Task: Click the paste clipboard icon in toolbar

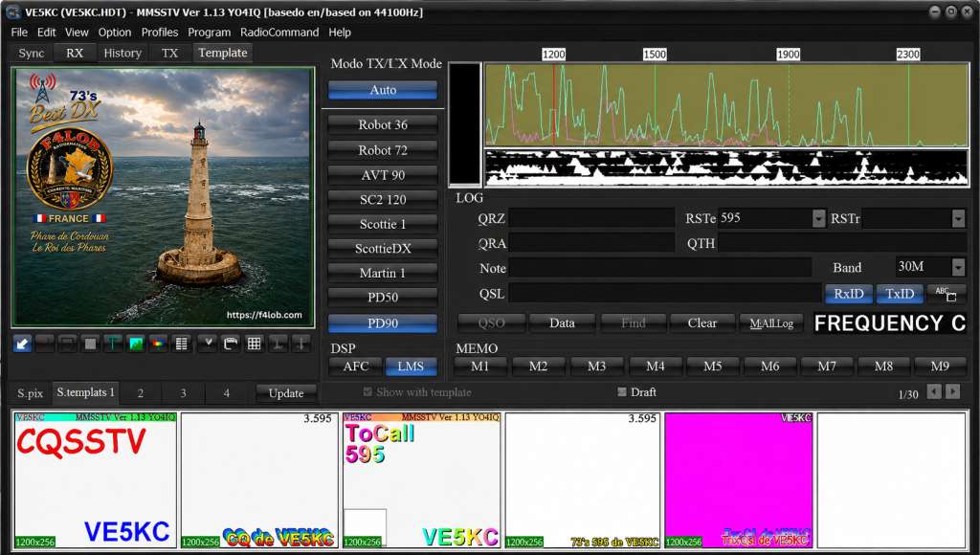Action: 231,344
